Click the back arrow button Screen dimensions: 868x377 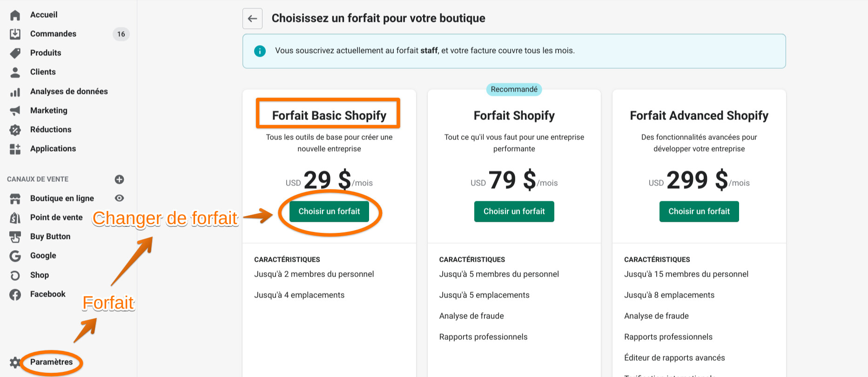pos(252,19)
